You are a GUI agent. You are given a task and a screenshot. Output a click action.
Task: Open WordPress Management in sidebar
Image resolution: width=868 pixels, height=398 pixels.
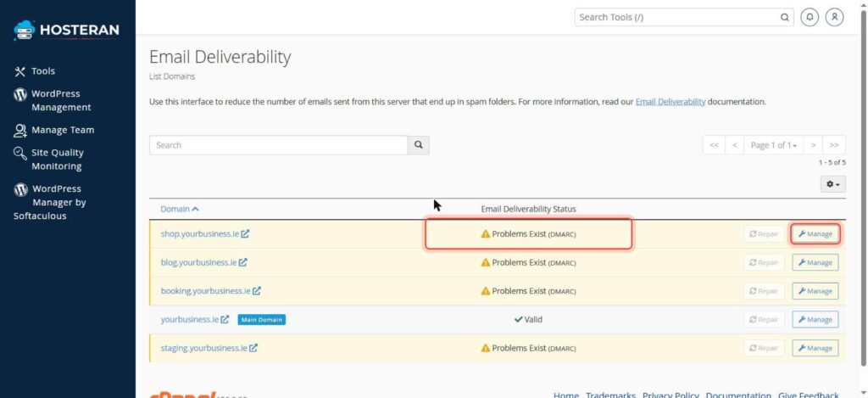tap(53, 100)
